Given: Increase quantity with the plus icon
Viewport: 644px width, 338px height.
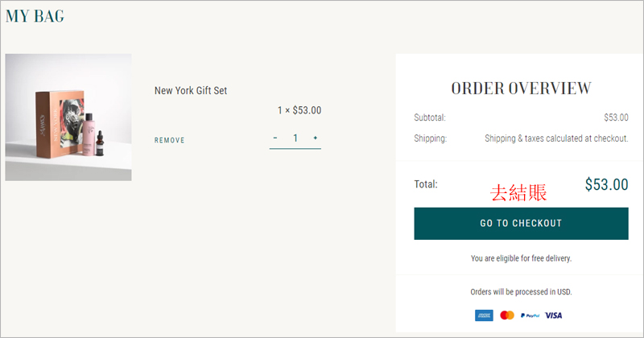Looking at the screenshot, I should click(315, 138).
